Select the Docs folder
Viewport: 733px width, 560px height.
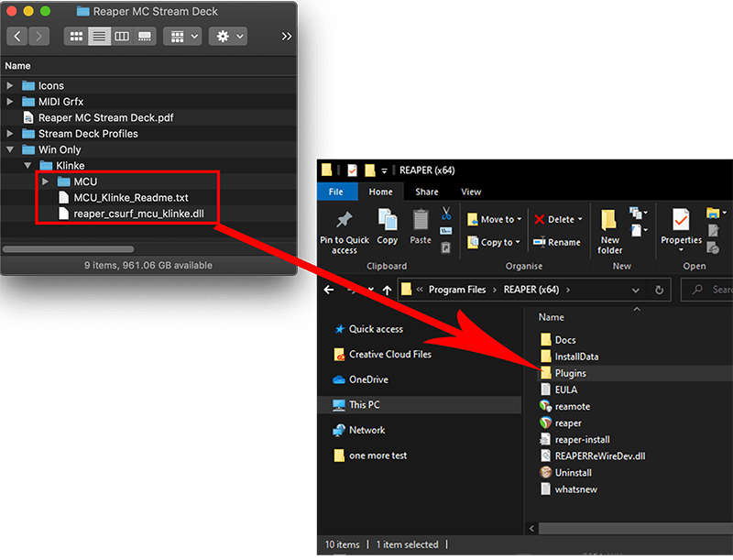[558, 340]
